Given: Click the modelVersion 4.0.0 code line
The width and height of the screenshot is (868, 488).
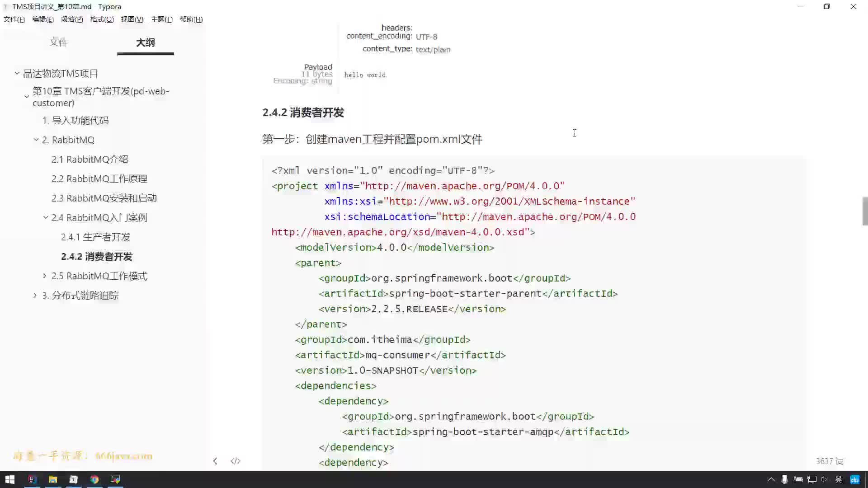Looking at the screenshot, I should click(x=395, y=248).
